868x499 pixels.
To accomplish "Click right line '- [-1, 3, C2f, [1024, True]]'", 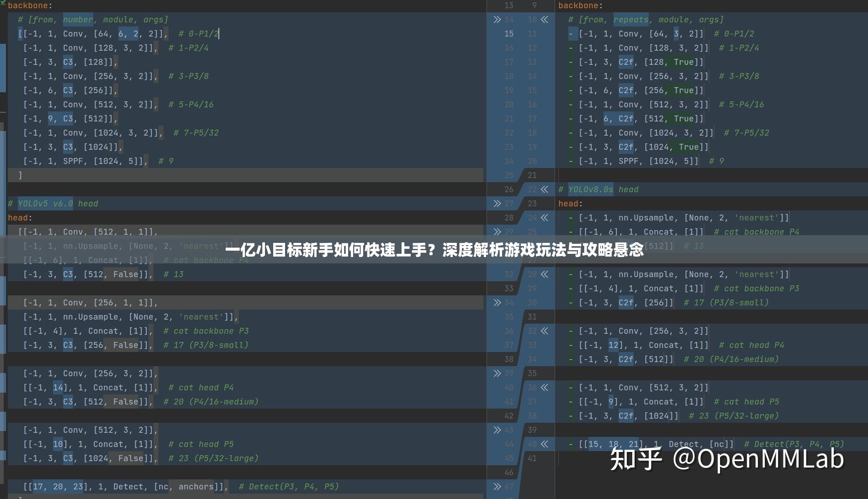I will click(x=639, y=147).
